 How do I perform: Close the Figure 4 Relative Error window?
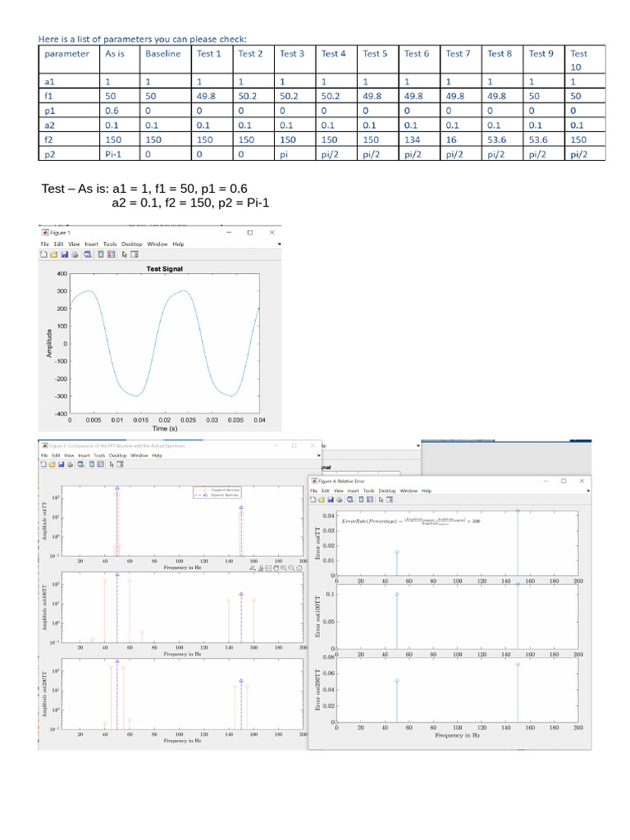[582, 481]
